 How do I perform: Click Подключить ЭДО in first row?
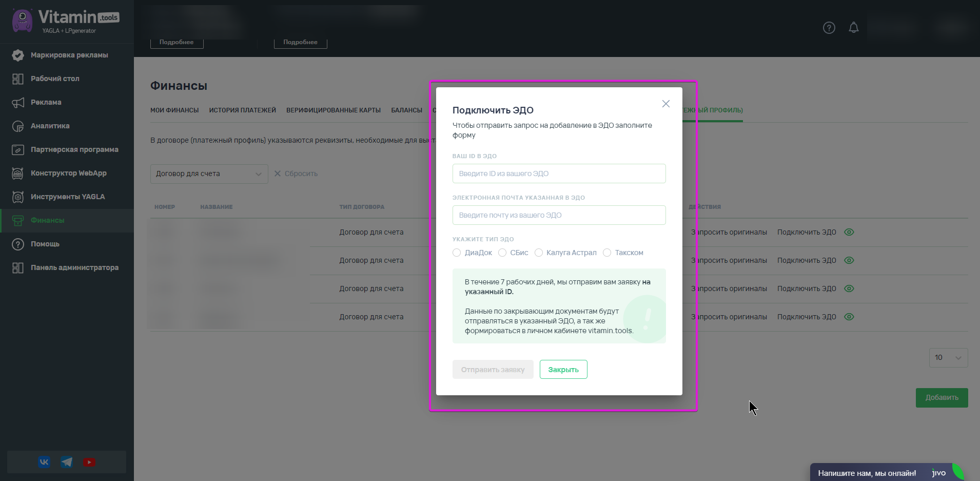pos(807,232)
